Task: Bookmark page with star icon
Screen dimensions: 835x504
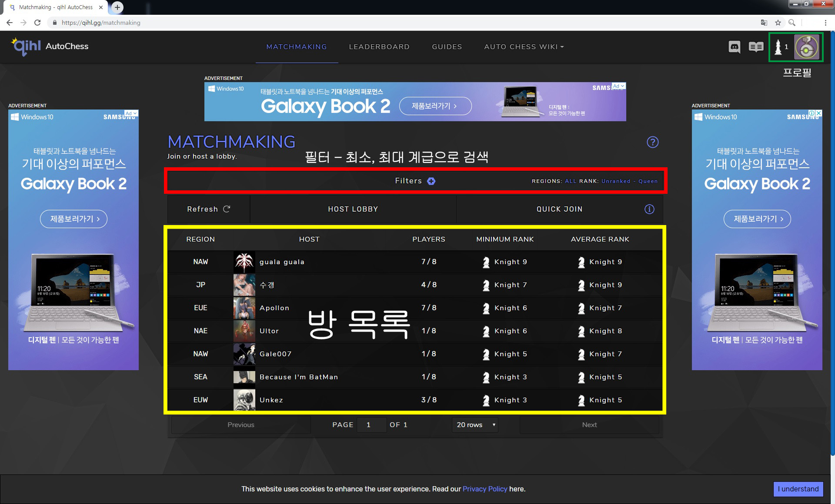Action: (778, 23)
